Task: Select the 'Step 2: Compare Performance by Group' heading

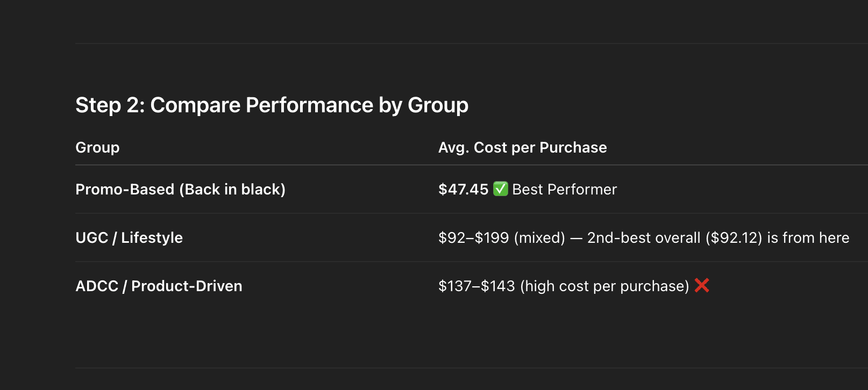Action: click(272, 105)
